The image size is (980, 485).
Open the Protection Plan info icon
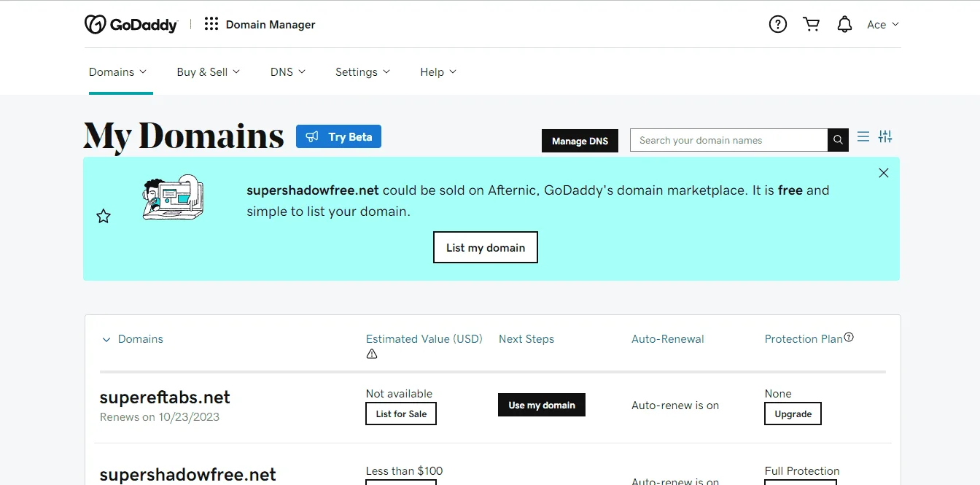pyautogui.click(x=849, y=337)
